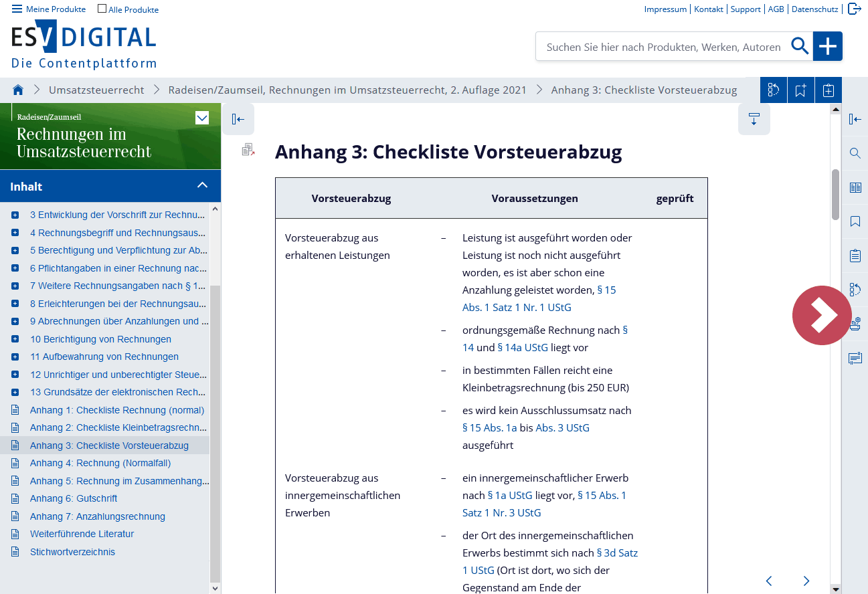Open Anhang 6: Gutschrift
868x594 pixels.
(74, 498)
